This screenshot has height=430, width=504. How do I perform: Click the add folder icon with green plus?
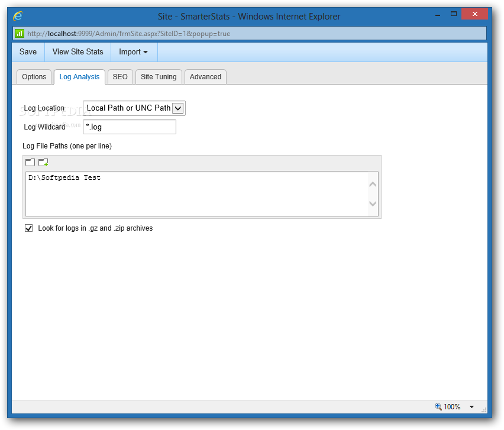click(x=43, y=162)
